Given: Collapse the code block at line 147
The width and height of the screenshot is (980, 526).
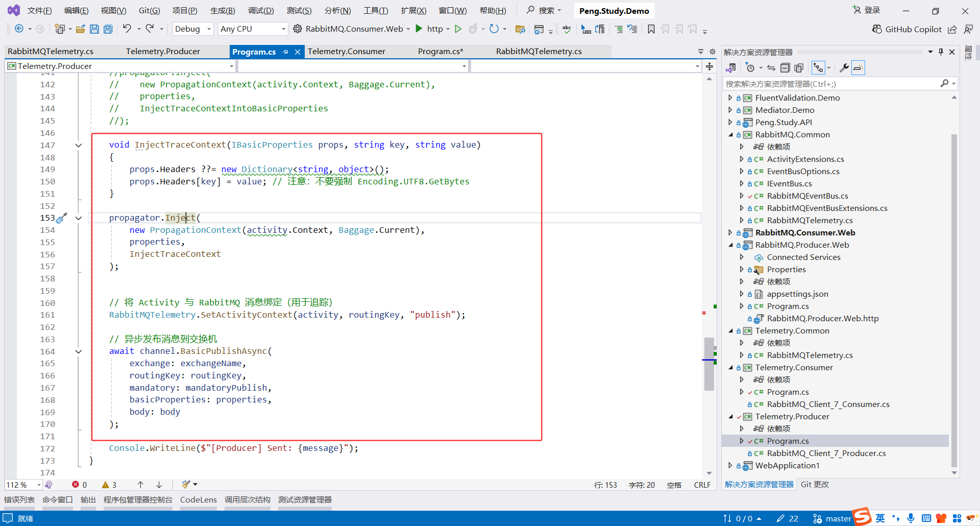Looking at the screenshot, I should (x=78, y=146).
